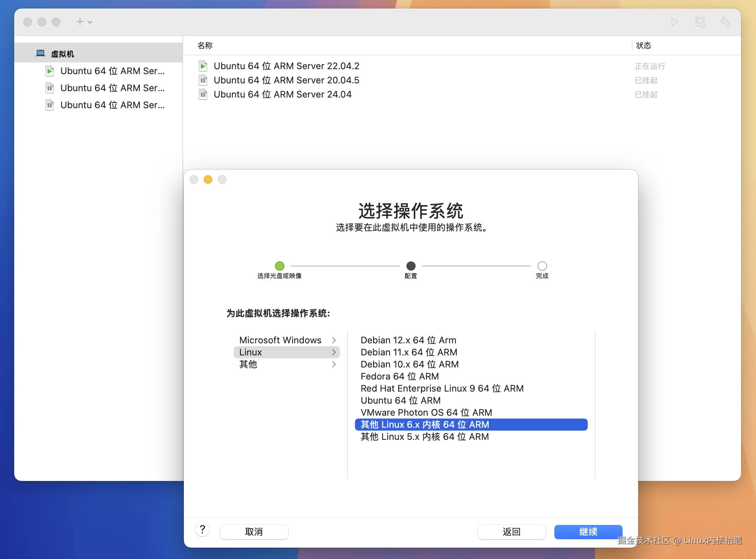
Task: Click the running Ubuntu 22.04.2 file icon
Action: coord(203,66)
